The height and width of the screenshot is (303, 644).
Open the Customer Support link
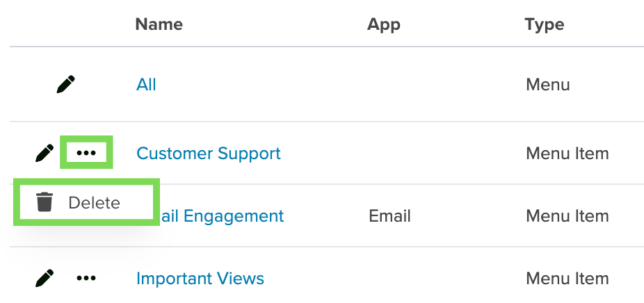tap(208, 153)
